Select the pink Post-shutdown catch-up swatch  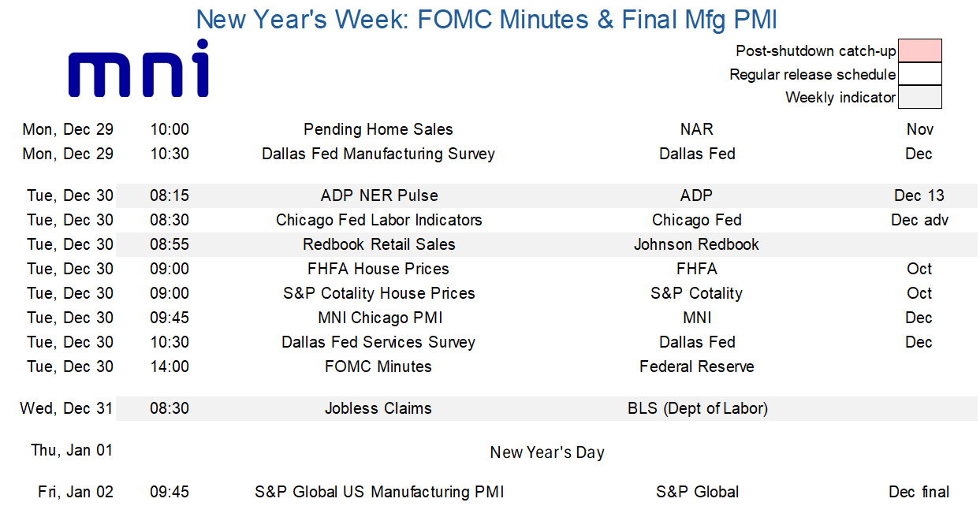pos(920,50)
